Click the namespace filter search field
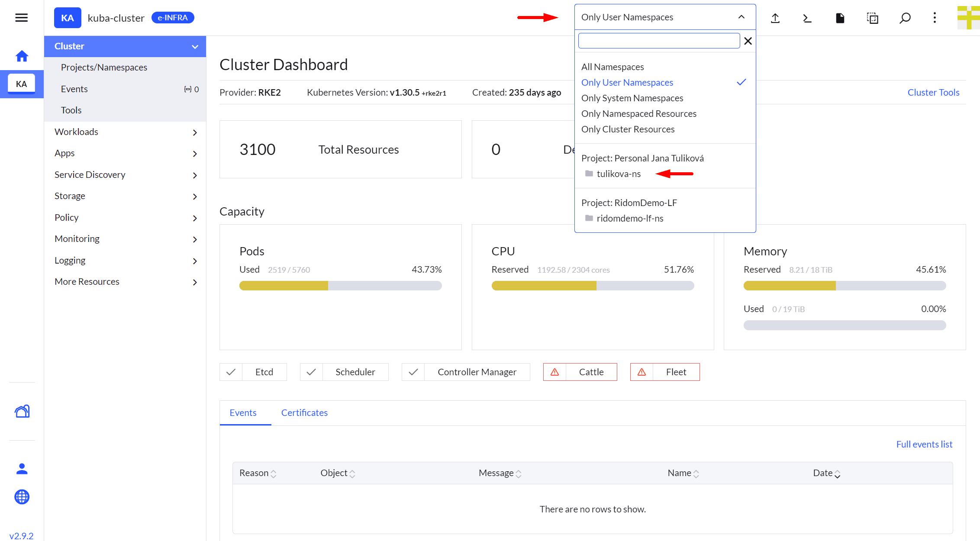This screenshot has height=541, width=980. (x=659, y=41)
